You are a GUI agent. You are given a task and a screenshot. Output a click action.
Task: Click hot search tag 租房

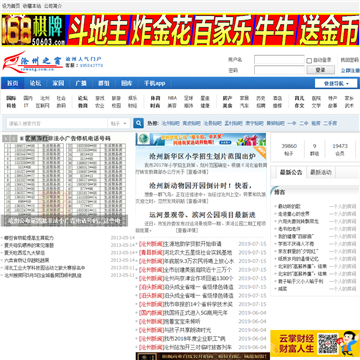[x=316, y=123]
